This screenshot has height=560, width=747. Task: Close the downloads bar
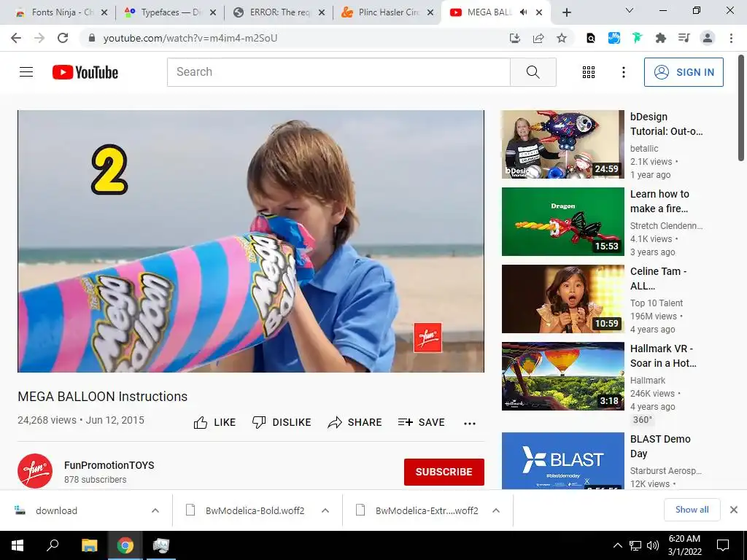(x=734, y=510)
